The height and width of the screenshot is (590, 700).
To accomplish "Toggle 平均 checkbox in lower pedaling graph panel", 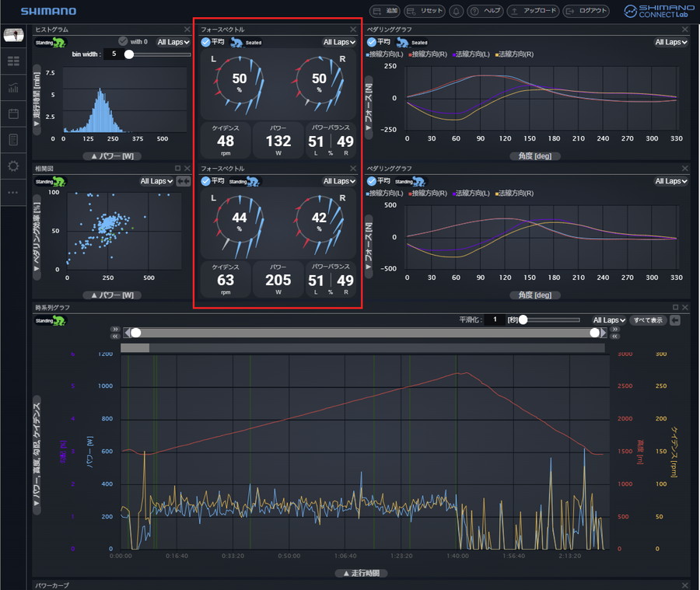I will click(x=372, y=181).
